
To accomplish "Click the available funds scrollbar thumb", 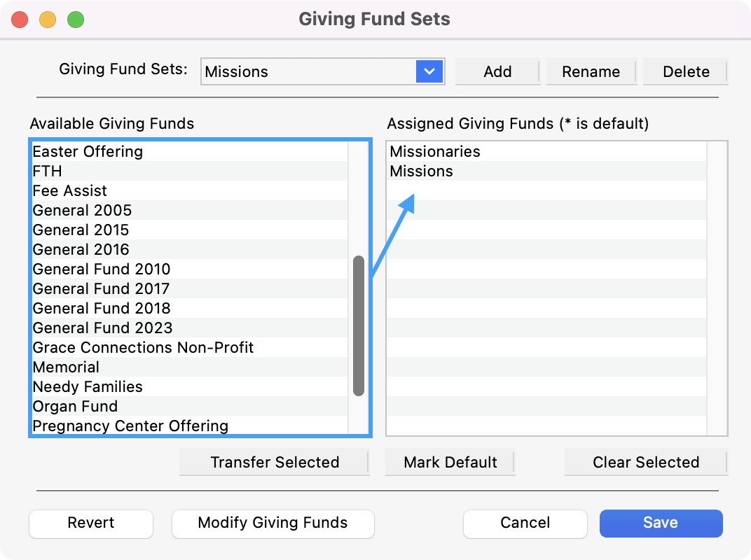I will [x=359, y=325].
